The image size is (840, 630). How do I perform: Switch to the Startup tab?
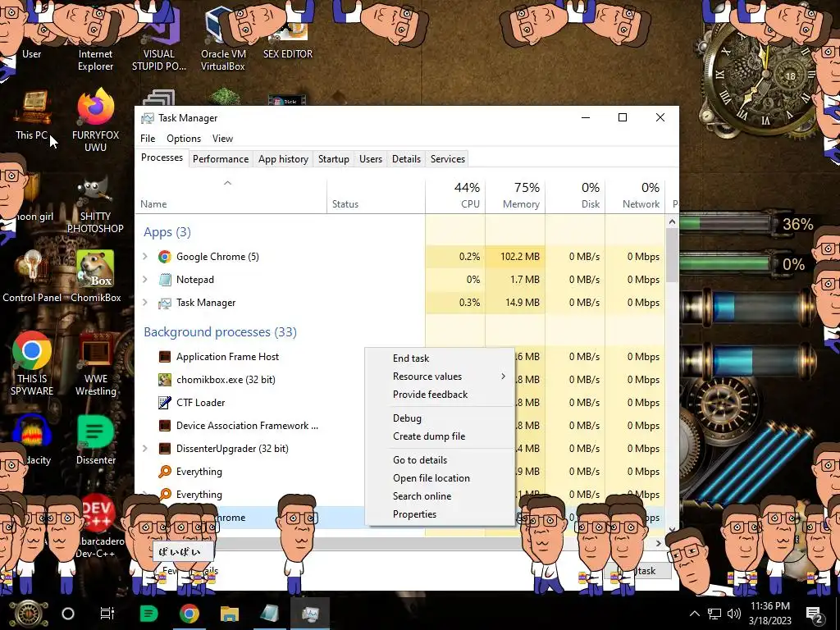333,159
